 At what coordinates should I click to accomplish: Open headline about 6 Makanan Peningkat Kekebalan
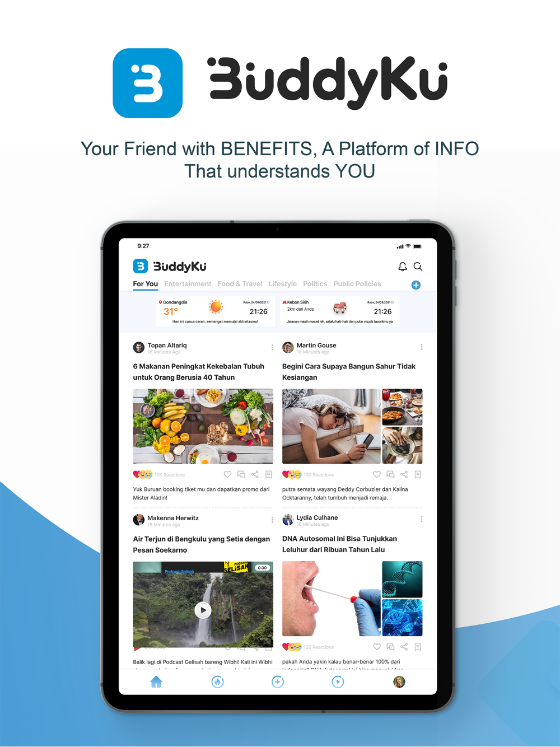click(x=199, y=372)
